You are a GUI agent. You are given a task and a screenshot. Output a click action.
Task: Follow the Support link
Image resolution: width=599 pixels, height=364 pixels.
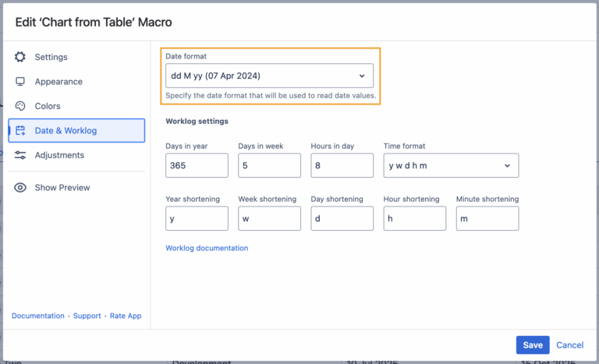[87, 316]
